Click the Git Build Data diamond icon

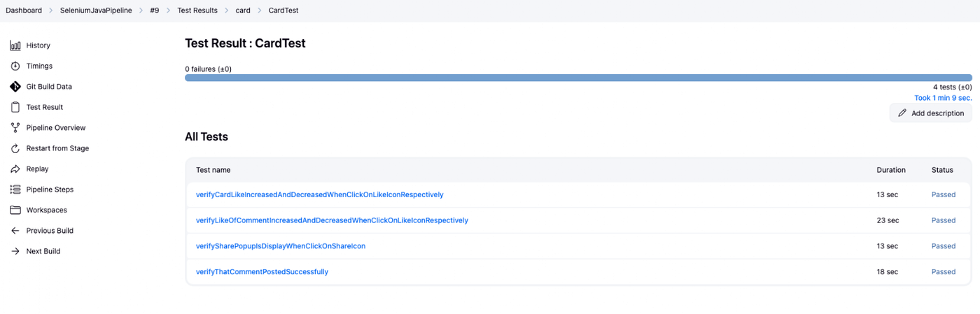point(15,87)
